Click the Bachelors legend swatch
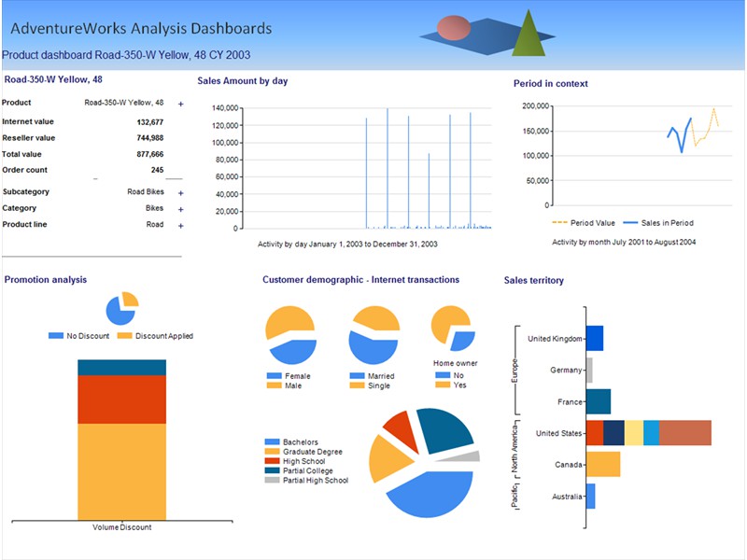This screenshot has height=560, width=747. coord(272,441)
